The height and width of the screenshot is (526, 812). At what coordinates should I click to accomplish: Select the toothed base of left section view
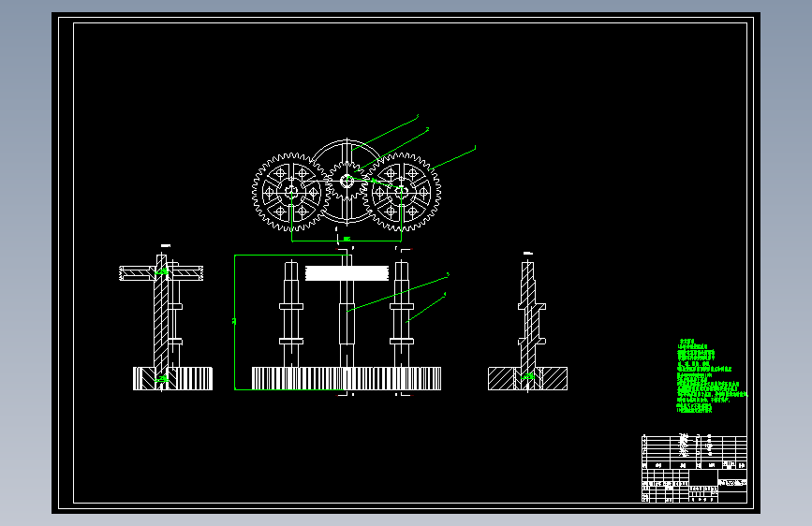pos(172,378)
